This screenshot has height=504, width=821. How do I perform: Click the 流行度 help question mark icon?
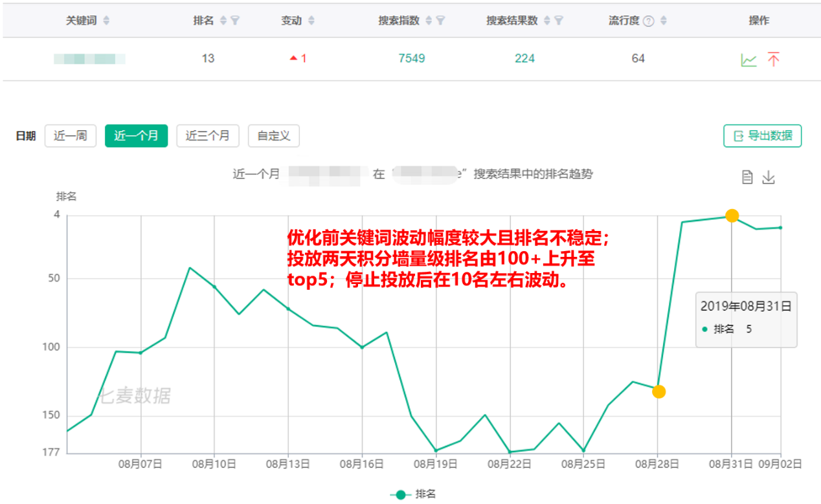[649, 21]
